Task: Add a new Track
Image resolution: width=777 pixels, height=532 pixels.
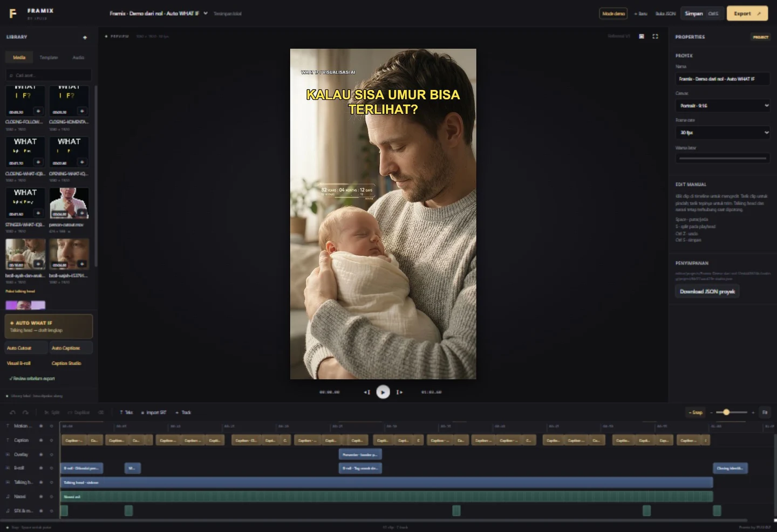Action: pyautogui.click(x=183, y=412)
